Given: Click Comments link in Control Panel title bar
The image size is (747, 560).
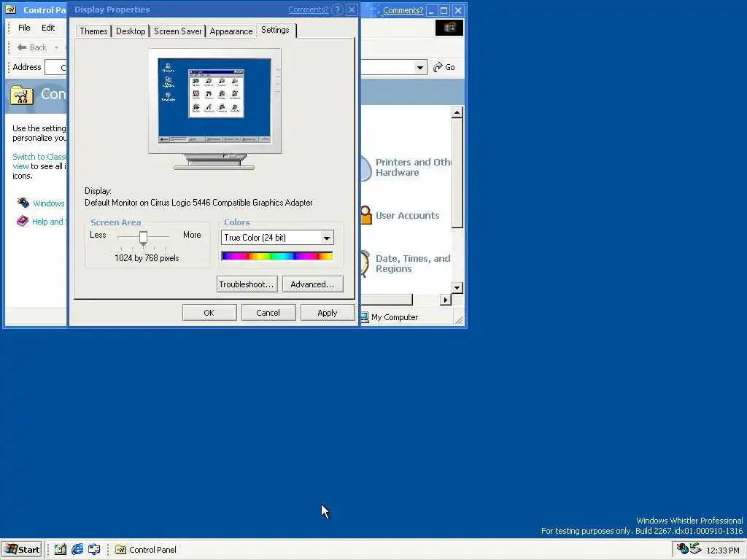Looking at the screenshot, I should click(403, 10).
